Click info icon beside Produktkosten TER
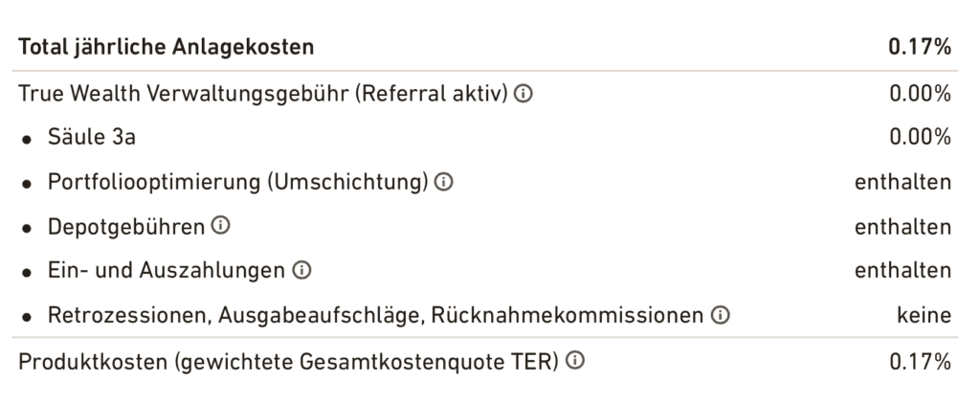The image size is (980, 404). coord(574,360)
